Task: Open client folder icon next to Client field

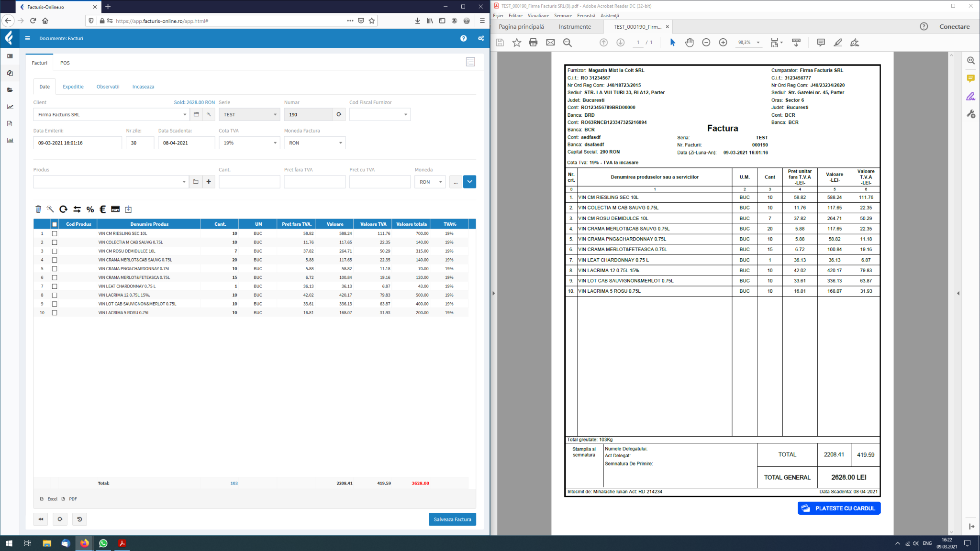Action: (x=196, y=114)
